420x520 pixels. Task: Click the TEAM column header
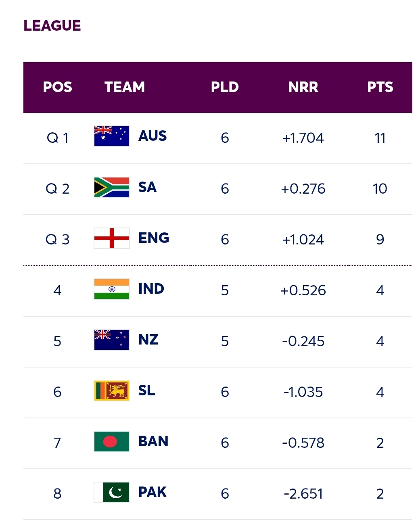(x=124, y=87)
